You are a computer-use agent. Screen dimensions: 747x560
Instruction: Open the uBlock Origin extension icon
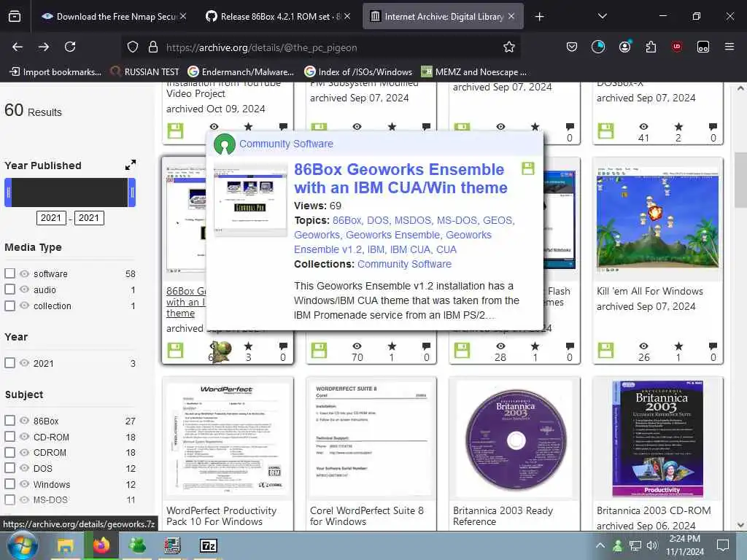point(676,47)
